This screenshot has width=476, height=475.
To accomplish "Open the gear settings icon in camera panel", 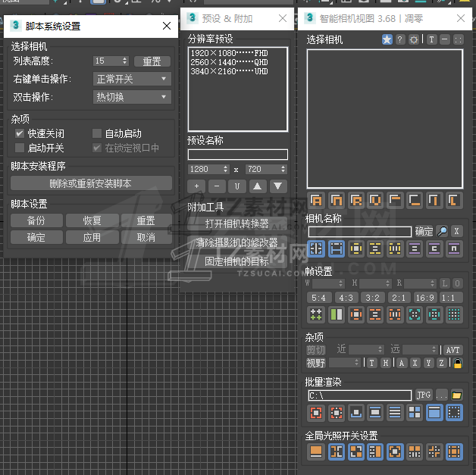I will (413, 39).
